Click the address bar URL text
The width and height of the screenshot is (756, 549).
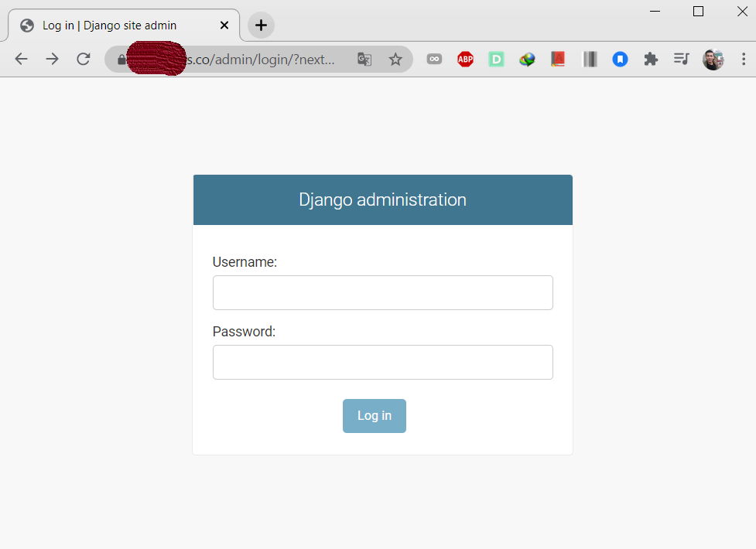pos(260,60)
